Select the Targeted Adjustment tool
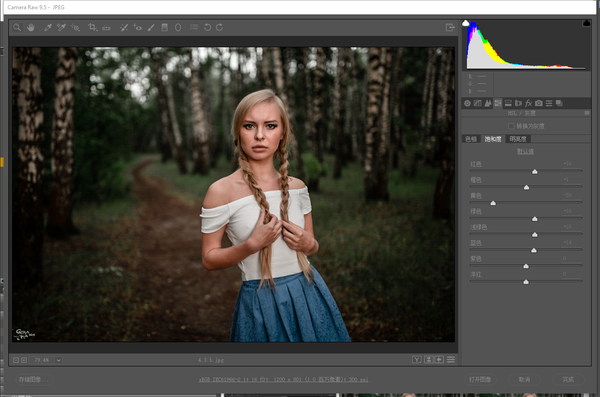Image resolution: width=600 pixels, height=397 pixels. 75,27
